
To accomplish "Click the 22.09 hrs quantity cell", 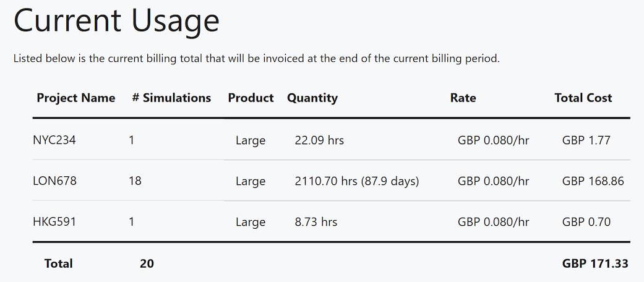I will coord(319,140).
